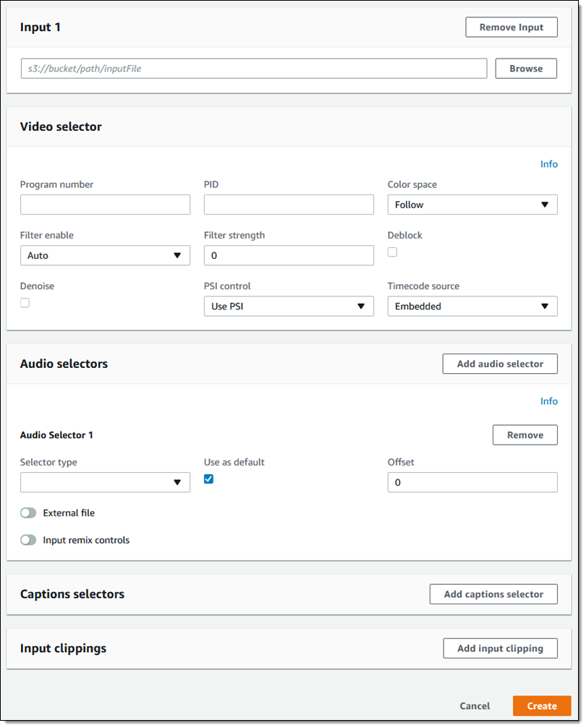
Task: Expand the Filter enable dropdown
Action: pos(105,255)
